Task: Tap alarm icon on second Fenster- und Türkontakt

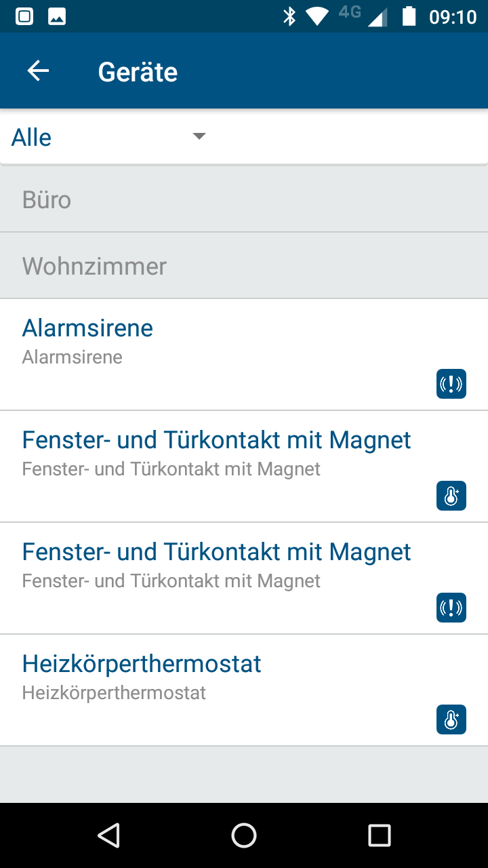Action: coord(451,608)
